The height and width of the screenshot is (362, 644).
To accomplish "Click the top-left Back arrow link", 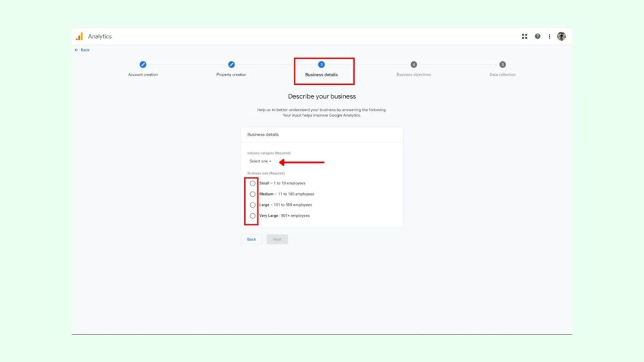I will coord(82,50).
